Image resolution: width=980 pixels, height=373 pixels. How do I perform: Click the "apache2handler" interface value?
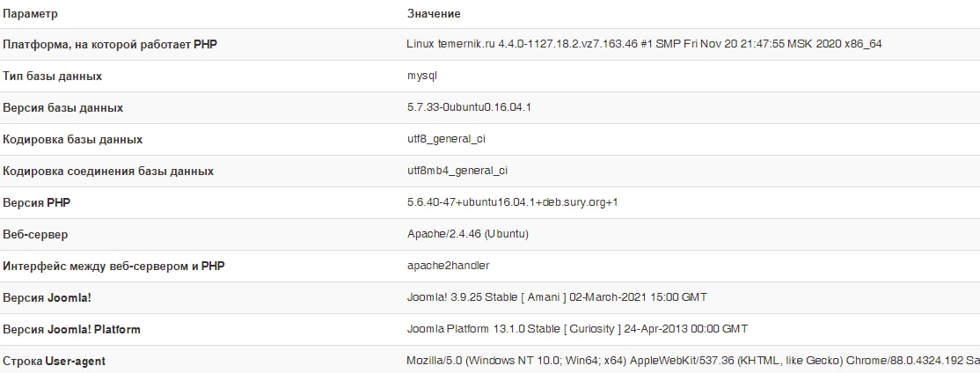pos(448,266)
